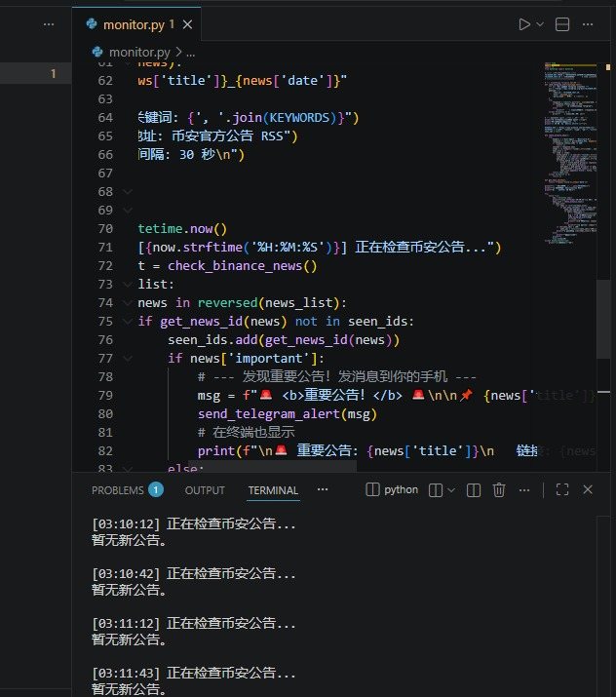Click the reversed(news_list) code text
Image resolution: width=616 pixels, height=697 pixels.
[269, 303]
